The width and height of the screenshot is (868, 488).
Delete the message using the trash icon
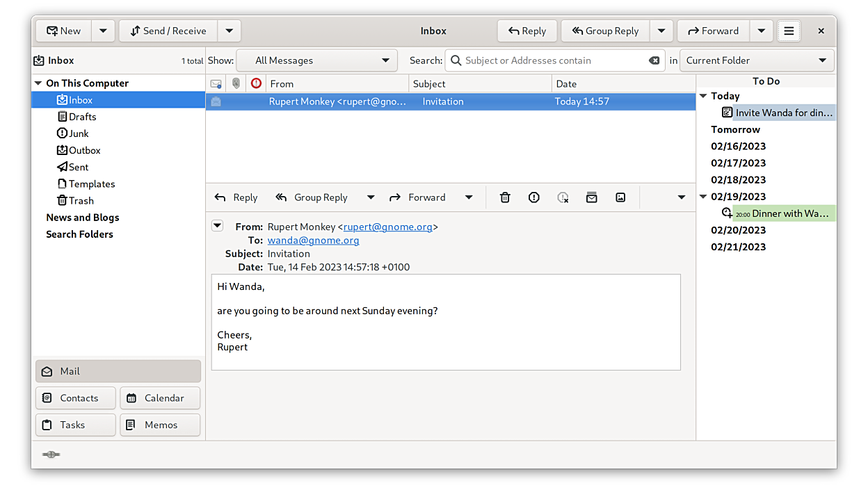pyautogui.click(x=505, y=197)
